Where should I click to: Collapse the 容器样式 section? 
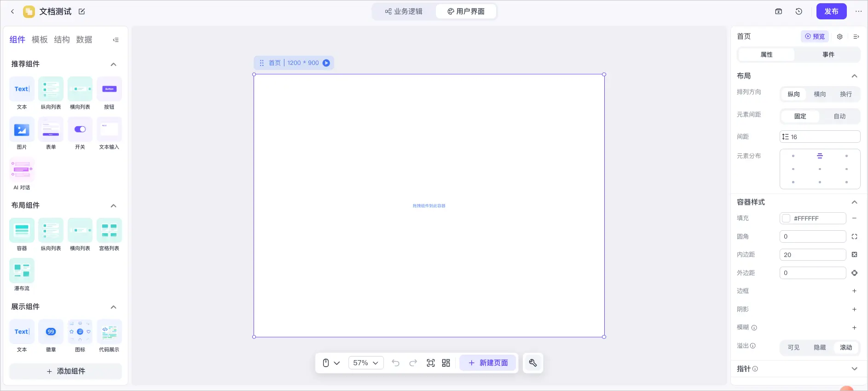pyautogui.click(x=854, y=202)
